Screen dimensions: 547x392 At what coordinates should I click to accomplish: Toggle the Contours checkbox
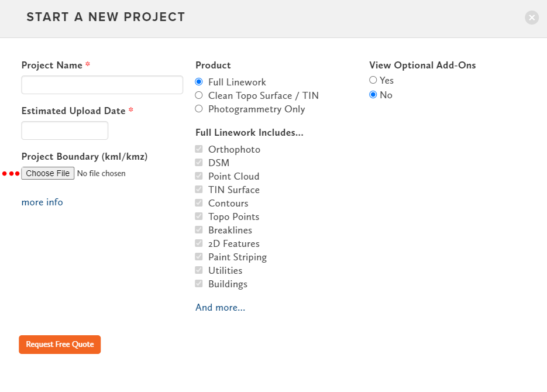(x=199, y=203)
